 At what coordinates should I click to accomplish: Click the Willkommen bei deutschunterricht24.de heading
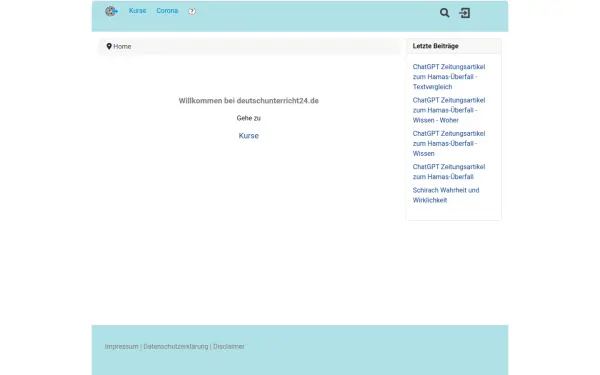(249, 101)
